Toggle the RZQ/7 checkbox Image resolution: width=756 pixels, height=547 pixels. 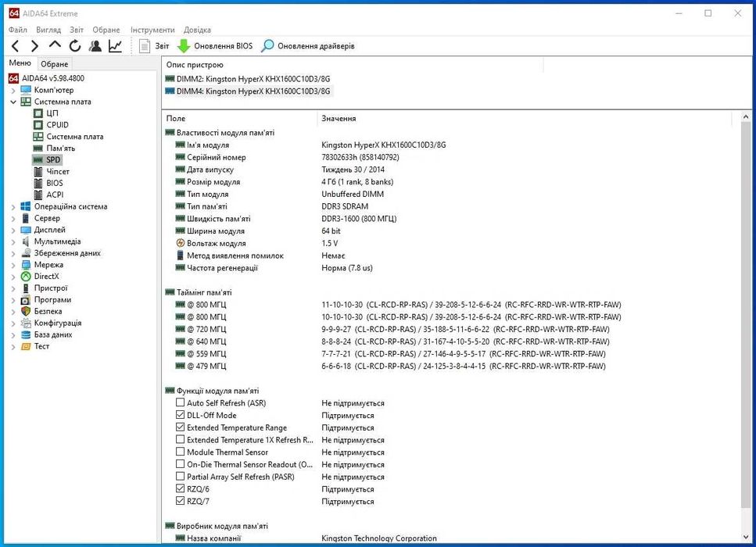(x=180, y=500)
